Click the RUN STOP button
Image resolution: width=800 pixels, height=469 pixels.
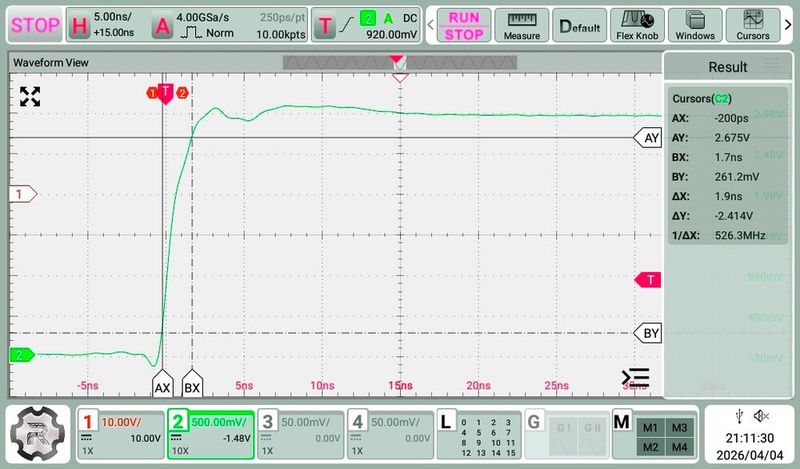[464, 26]
